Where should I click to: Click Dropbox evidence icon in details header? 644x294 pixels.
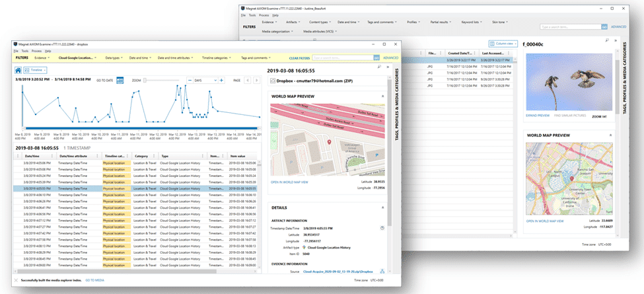(x=273, y=81)
